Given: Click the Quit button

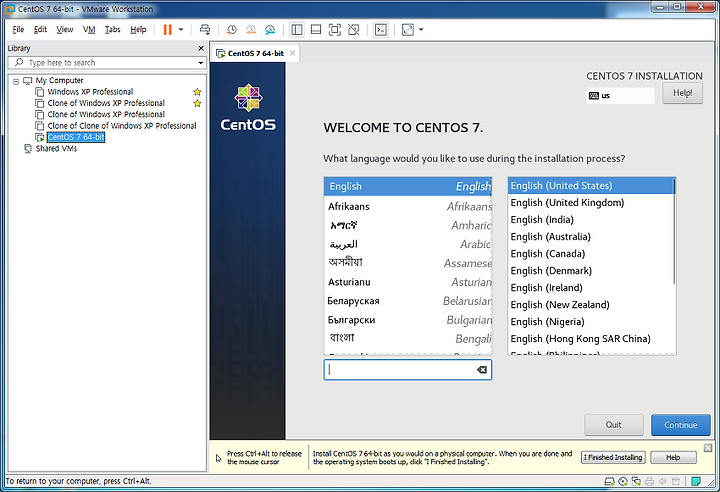Looking at the screenshot, I should click(613, 425).
